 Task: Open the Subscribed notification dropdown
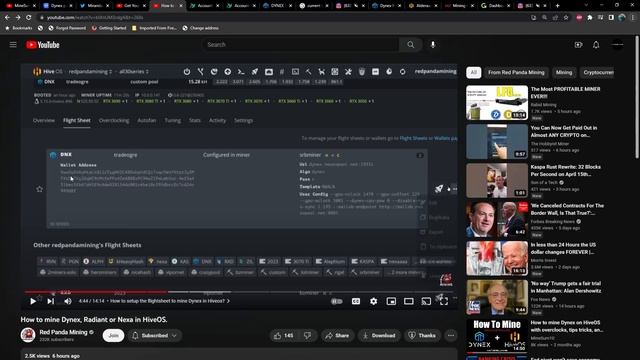(x=154, y=336)
